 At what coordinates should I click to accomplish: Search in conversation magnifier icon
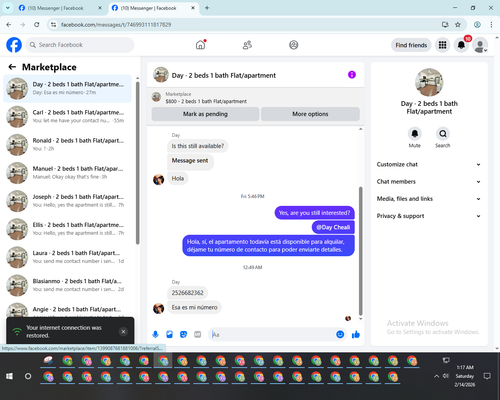click(x=443, y=134)
